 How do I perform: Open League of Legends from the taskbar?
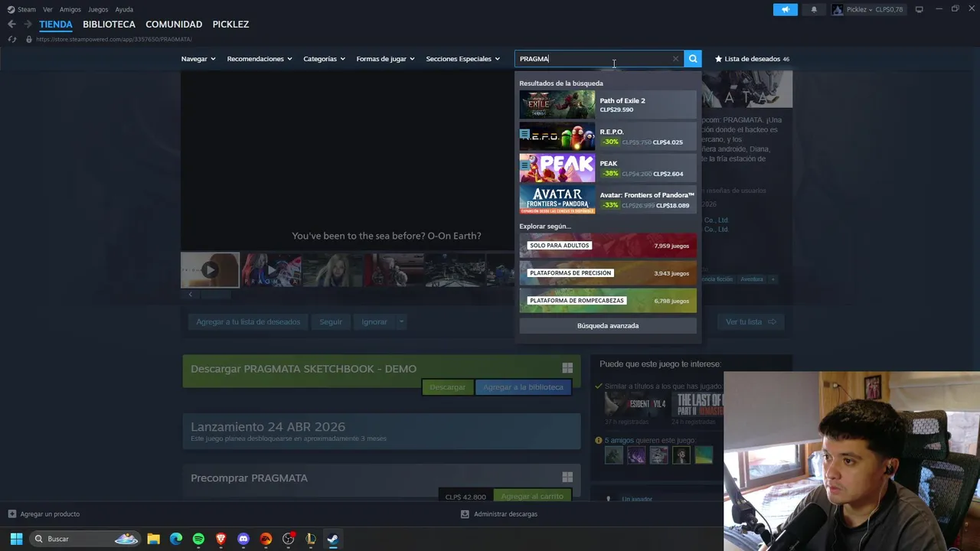pyautogui.click(x=311, y=539)
